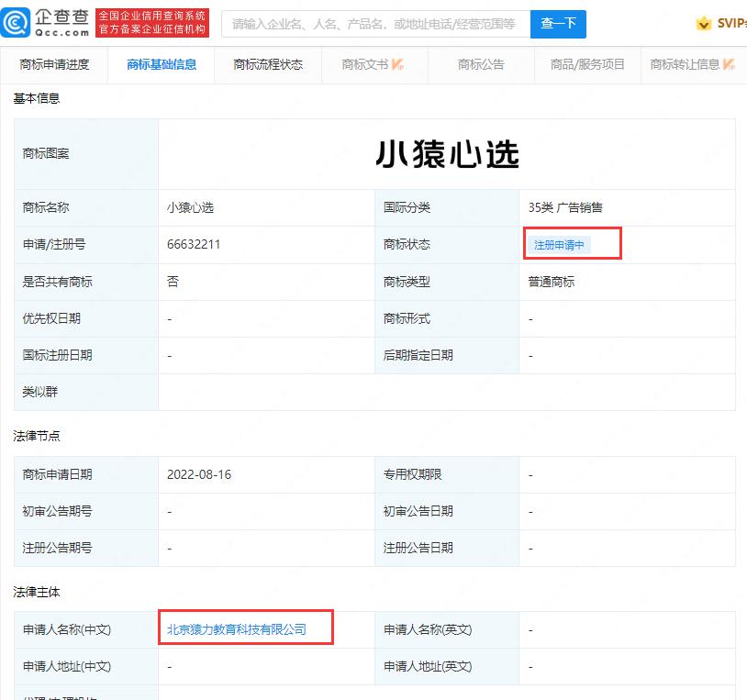Screen dimensions: 747x700
Task: Click the 商标申请日期 label
Action: (x=57, y=474)
